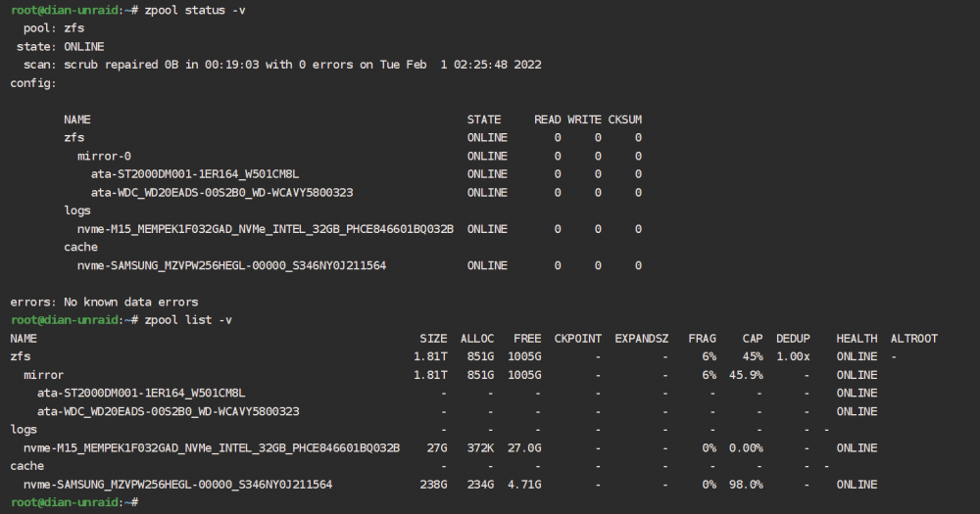This screenshot has width=980, height=514.
Task: Click the 'zpool list -v' command text
Action: point(188,320)
